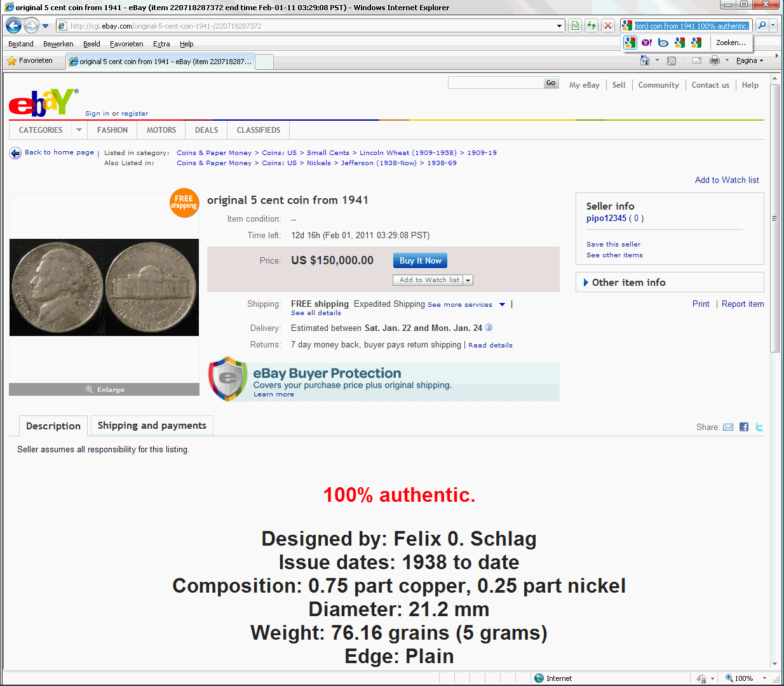Open the Bewerken menu

point(58,44)
